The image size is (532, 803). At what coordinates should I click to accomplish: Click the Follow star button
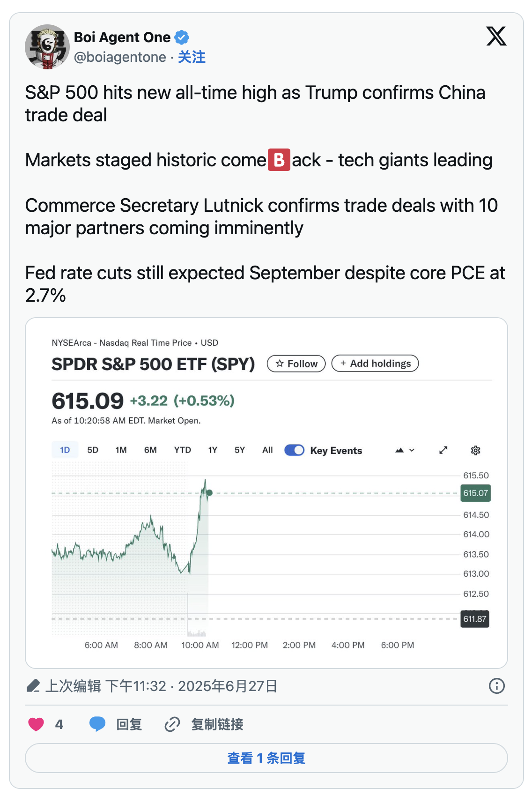pos(296,364)
